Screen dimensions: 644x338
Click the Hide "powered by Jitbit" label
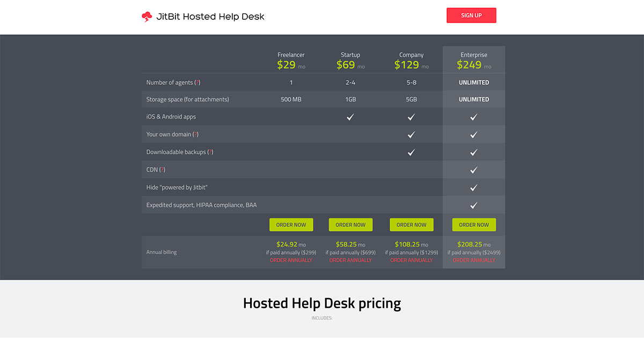click(x=177, y=188)
